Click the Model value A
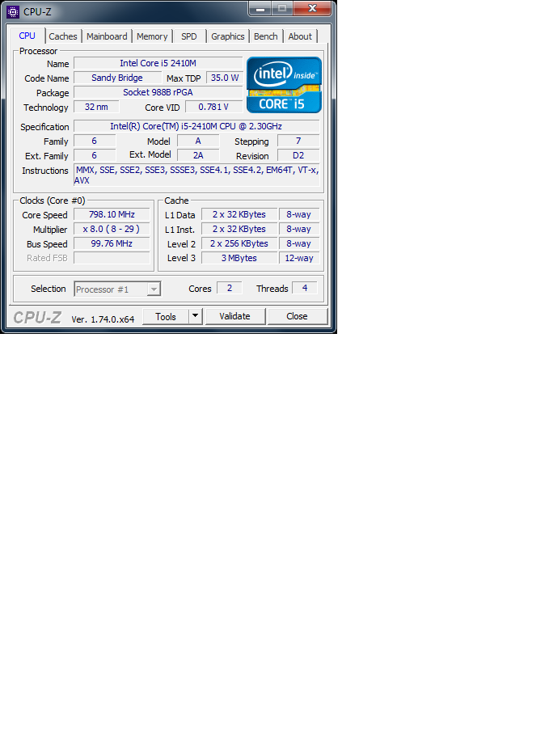The height and width of the screenshot is (756, 549). 198,141
